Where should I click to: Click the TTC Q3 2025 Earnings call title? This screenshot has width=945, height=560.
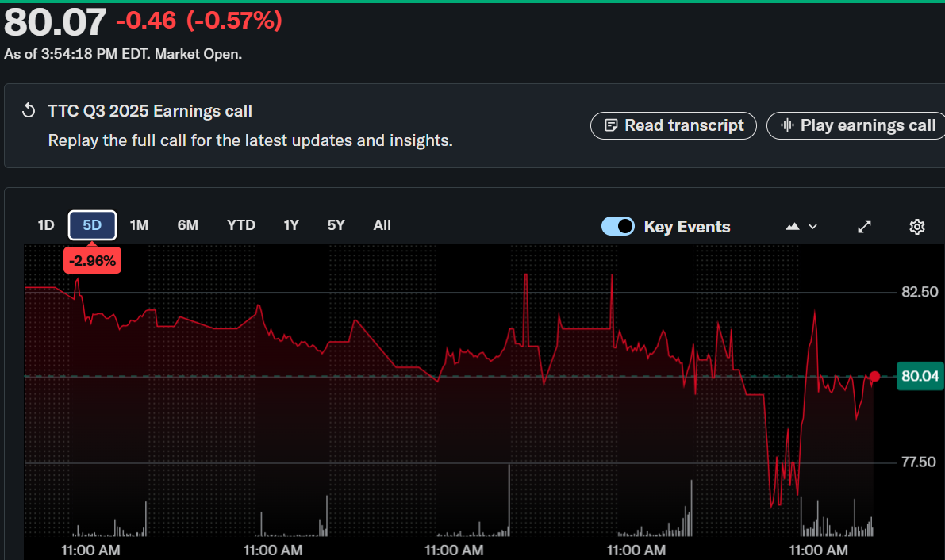(x=150, y=112)
